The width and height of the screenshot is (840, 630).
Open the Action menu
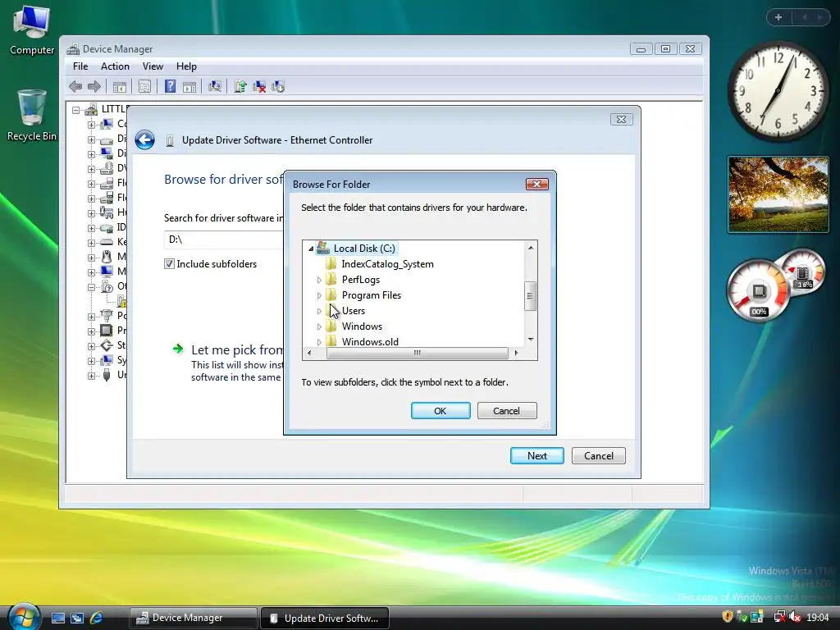click(115, 66)
